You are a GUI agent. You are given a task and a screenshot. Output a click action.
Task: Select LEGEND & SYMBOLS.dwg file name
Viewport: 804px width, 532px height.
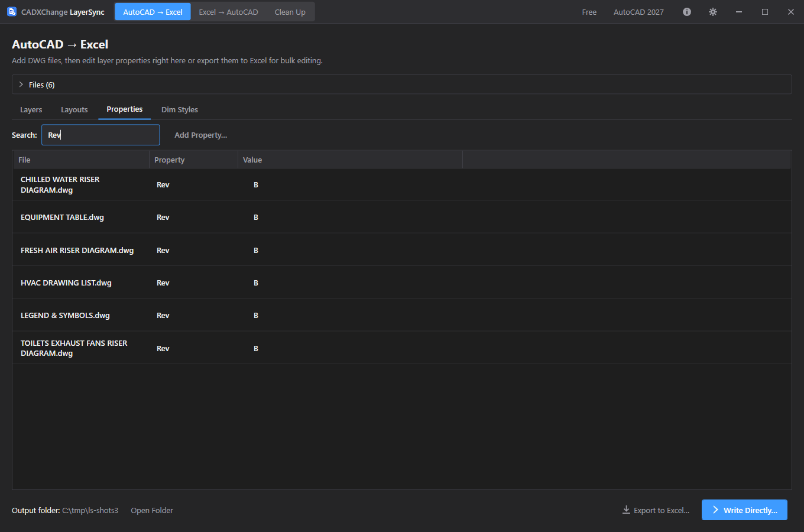coord(65,315)
